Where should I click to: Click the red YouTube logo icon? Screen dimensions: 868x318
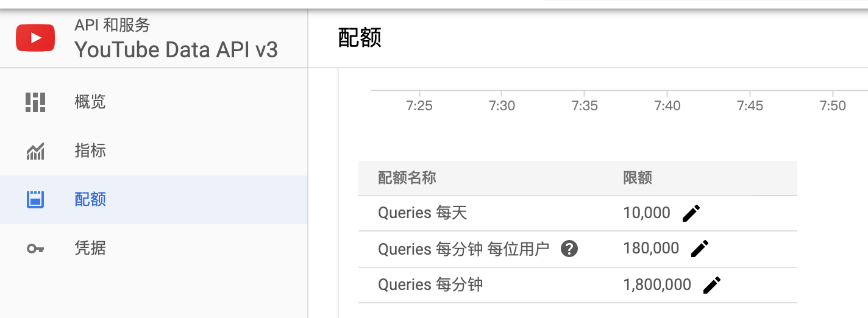(x=35, y=38)
